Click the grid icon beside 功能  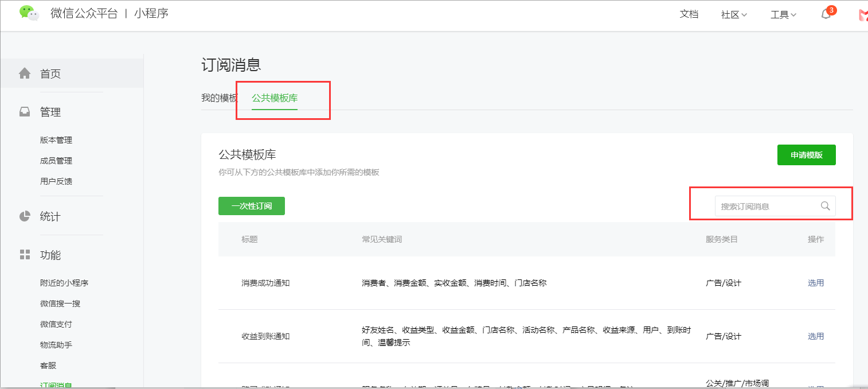click(25, 254)
